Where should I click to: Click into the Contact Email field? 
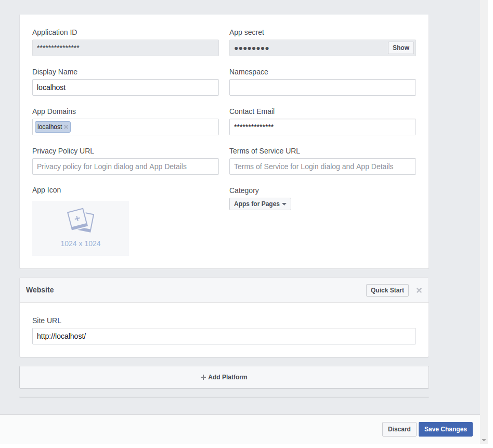[x=322, y=127]
